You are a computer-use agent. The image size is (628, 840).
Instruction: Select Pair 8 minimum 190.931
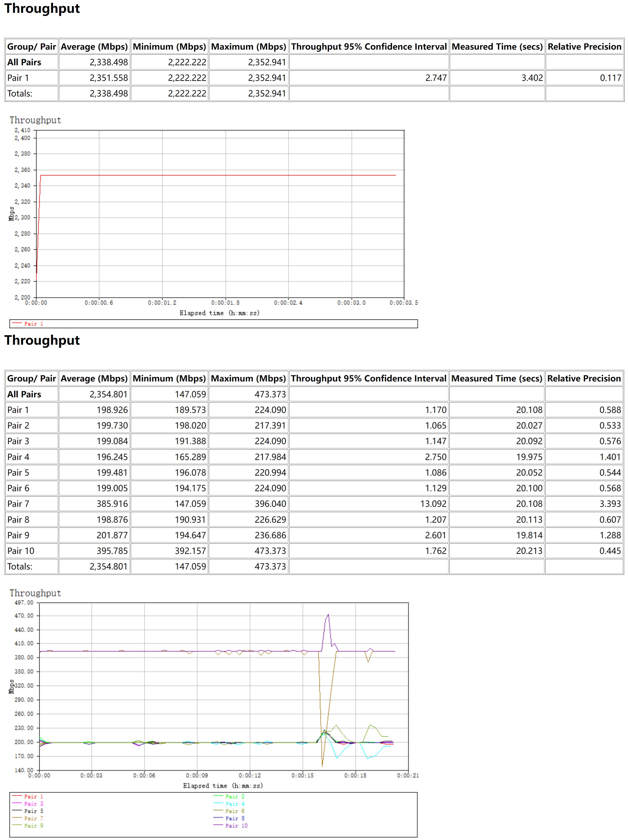point(190,520)
